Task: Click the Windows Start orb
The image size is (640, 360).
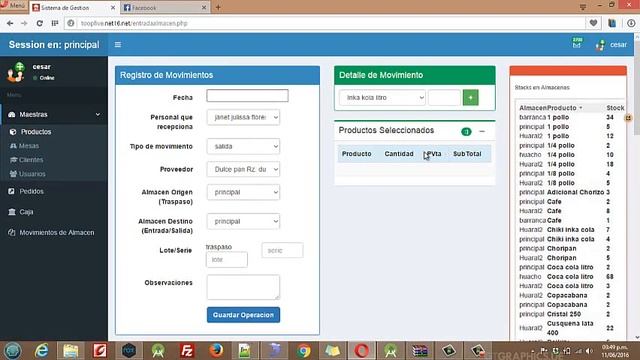Action: click(x=13, y=351)
